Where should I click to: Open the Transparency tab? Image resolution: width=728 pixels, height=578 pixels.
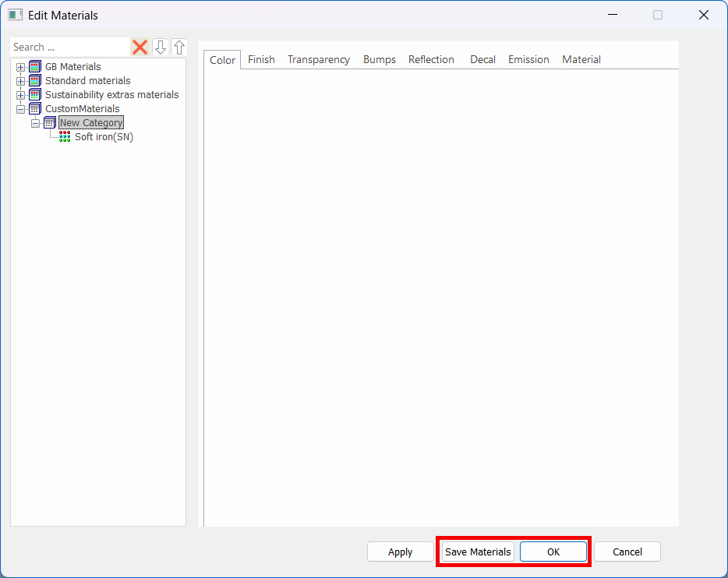[x=319, y=59]
